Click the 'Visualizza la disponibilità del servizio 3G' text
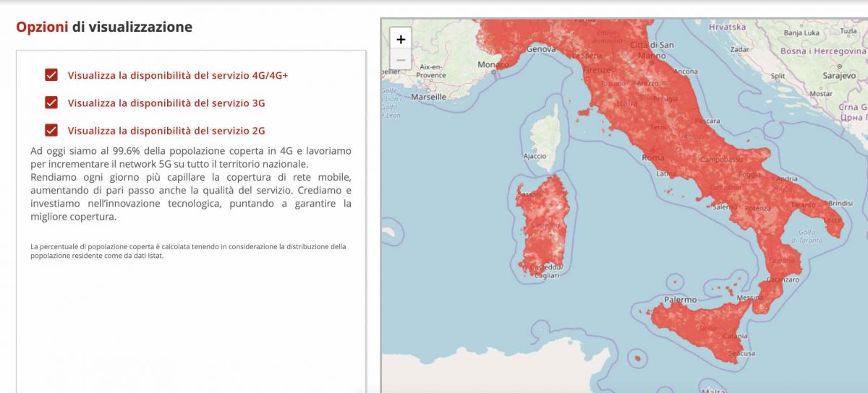868x393 pixels. [x=166, y=103]
